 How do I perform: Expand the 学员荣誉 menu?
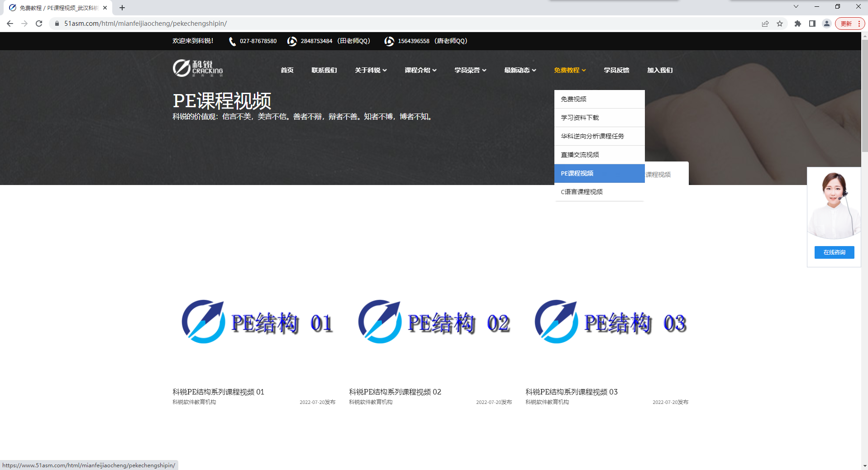(x=470, y=70)
